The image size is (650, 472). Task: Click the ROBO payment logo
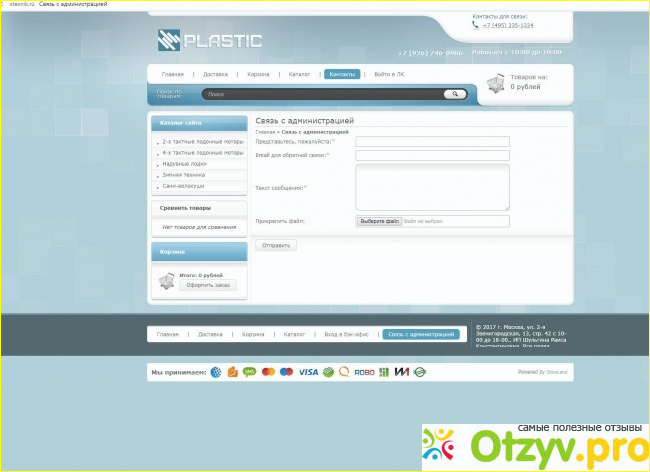coord(363,372)
